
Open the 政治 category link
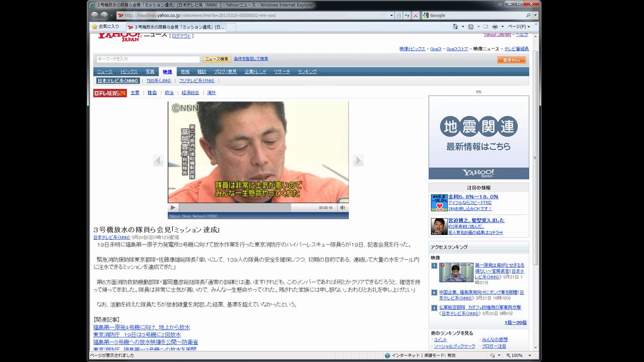[x=169, y=93]
